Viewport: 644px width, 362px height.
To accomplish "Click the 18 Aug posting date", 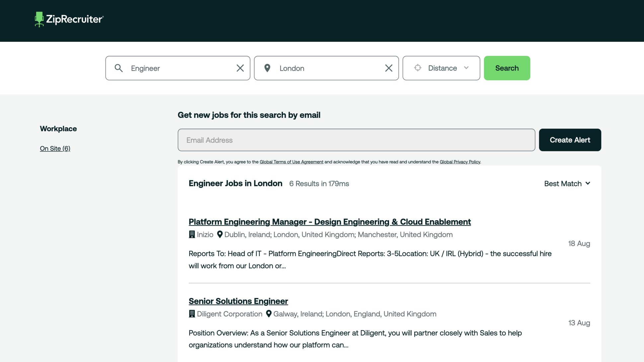I will (x=579, y=243).
